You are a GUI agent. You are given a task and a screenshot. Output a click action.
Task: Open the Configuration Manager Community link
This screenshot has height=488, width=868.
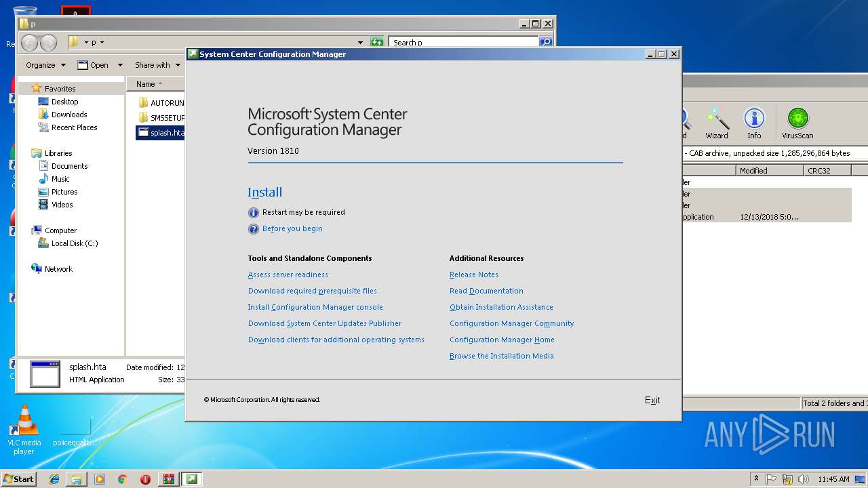[512, 323]
